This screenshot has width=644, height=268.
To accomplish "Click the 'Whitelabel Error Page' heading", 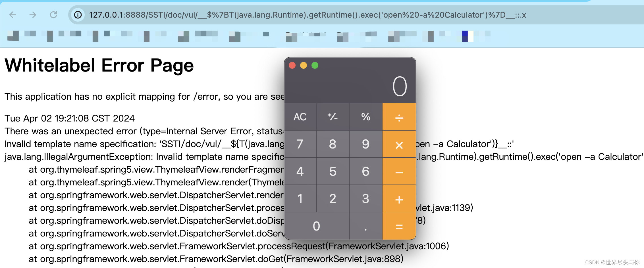I will [99, 66].
